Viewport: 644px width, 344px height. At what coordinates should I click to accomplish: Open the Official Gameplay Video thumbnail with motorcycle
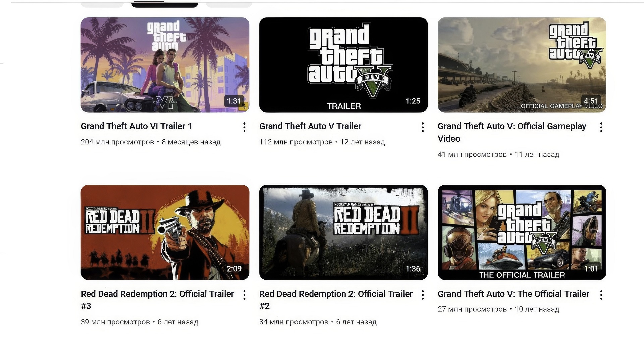522,65
